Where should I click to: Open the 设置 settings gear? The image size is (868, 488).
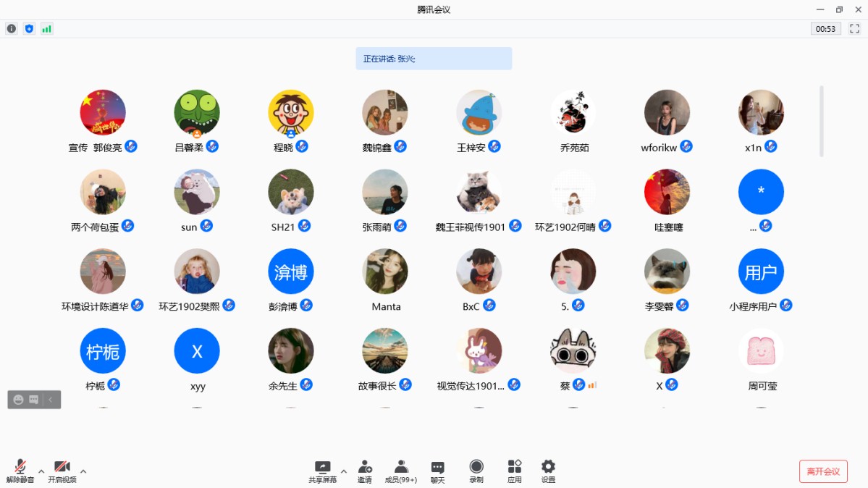[x=548, y=471]
